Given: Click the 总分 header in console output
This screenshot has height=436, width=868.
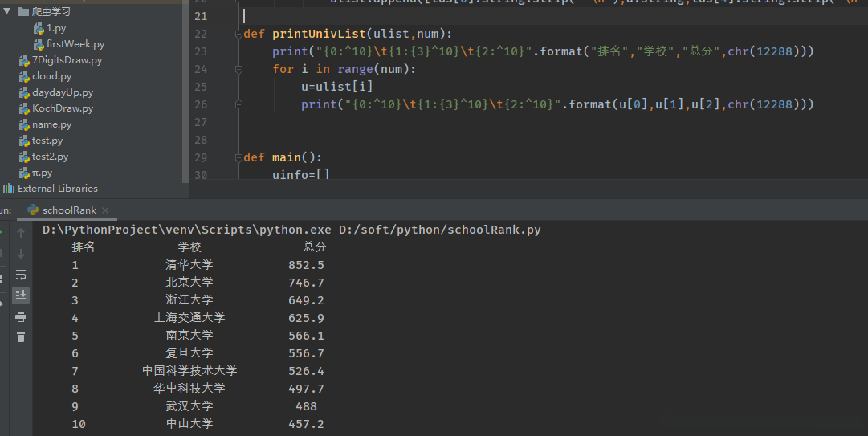Looking at the screenshot, I should coord(315,247).
